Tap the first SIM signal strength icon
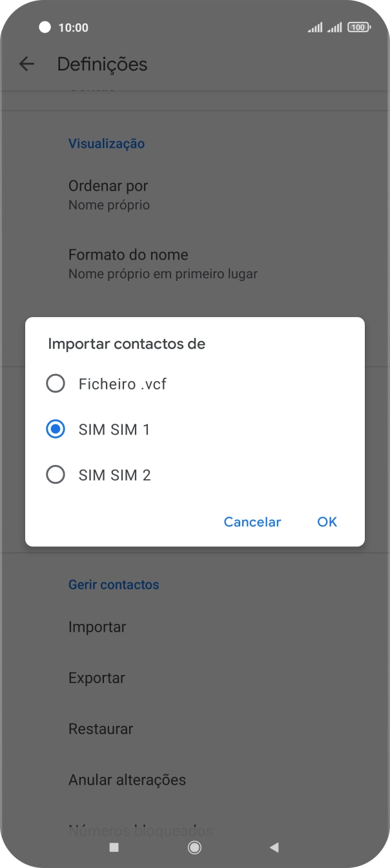Image resolution: width=390 pixels, height=868 pixels. [316, 27]
